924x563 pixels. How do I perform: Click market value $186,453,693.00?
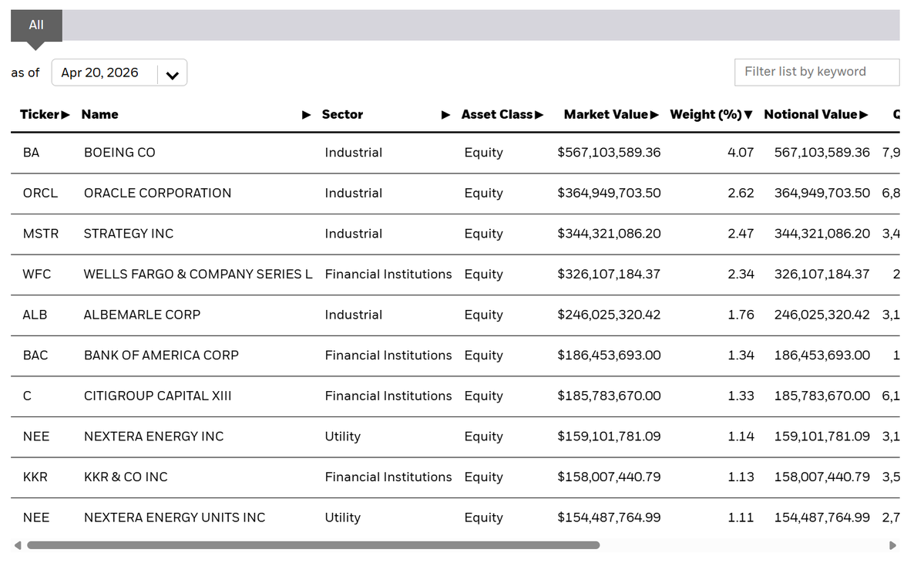tap(609, 356)
